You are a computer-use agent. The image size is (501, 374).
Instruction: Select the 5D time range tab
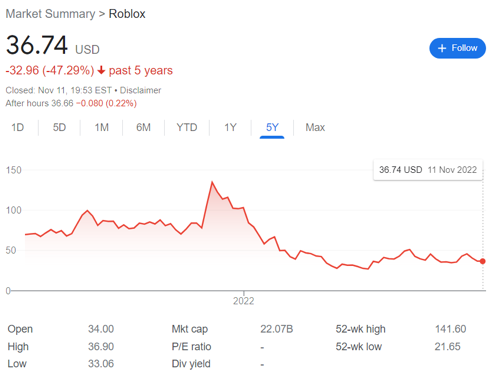point(59,127)
